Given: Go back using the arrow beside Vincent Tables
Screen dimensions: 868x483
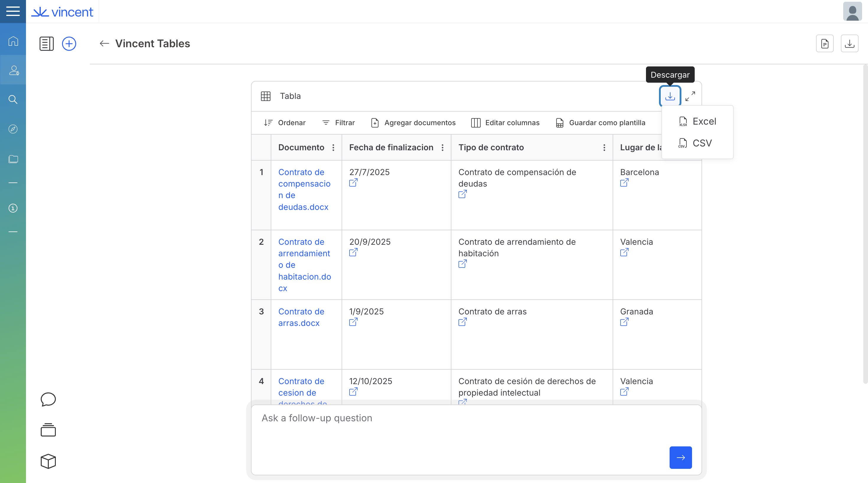Looking at the screenshot, I should coord(105,43).
